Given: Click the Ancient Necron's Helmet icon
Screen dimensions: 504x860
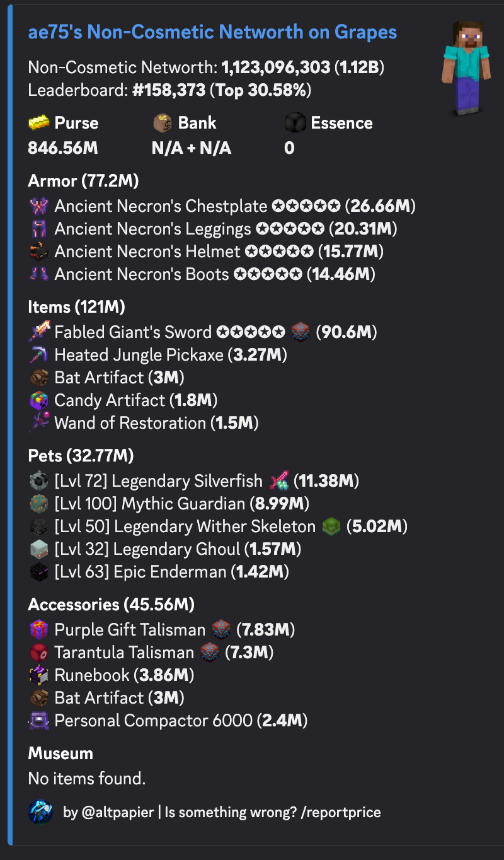Looking at the screenshot, I should pyautogui.click(x=39, y=252).
